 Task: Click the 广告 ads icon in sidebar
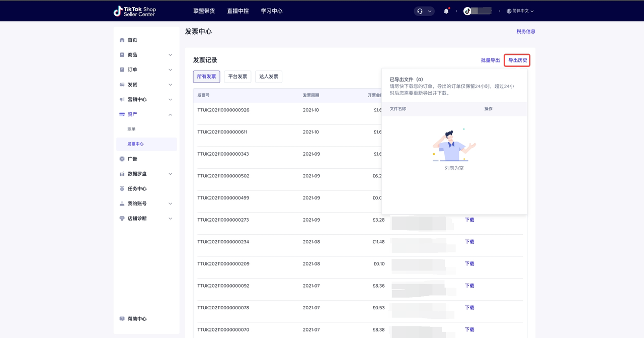122,159
